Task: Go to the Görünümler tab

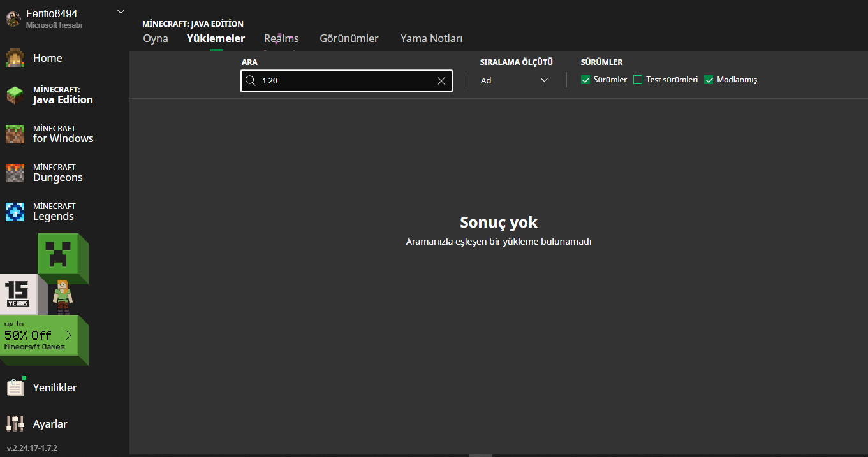Action: 349,38
